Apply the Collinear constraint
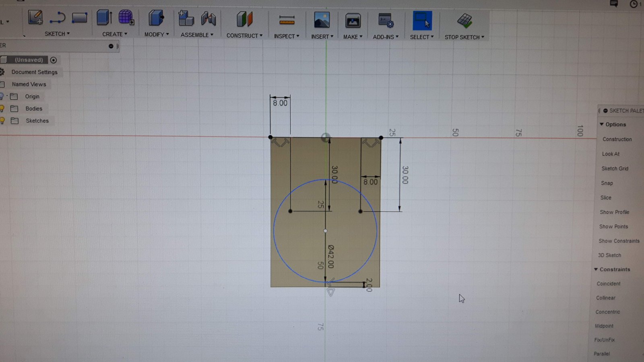This screenshot has height=362, width=644. tap(606, 298)
